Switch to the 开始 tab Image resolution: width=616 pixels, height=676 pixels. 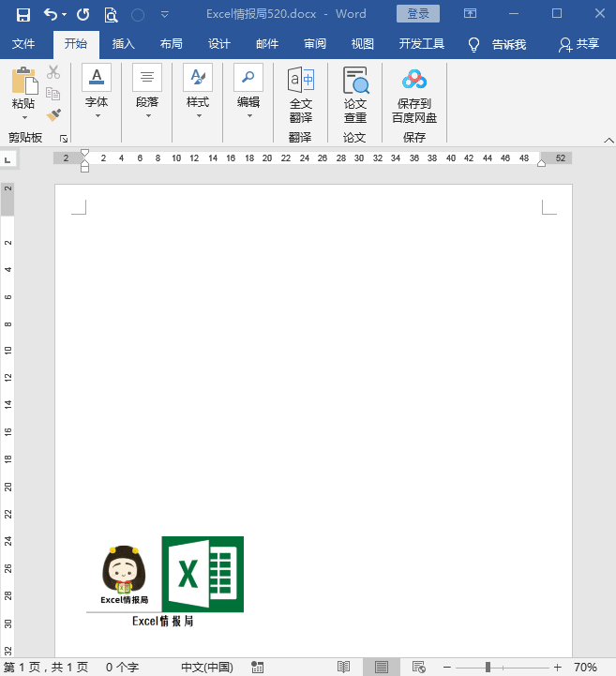[x=76, y=44]
